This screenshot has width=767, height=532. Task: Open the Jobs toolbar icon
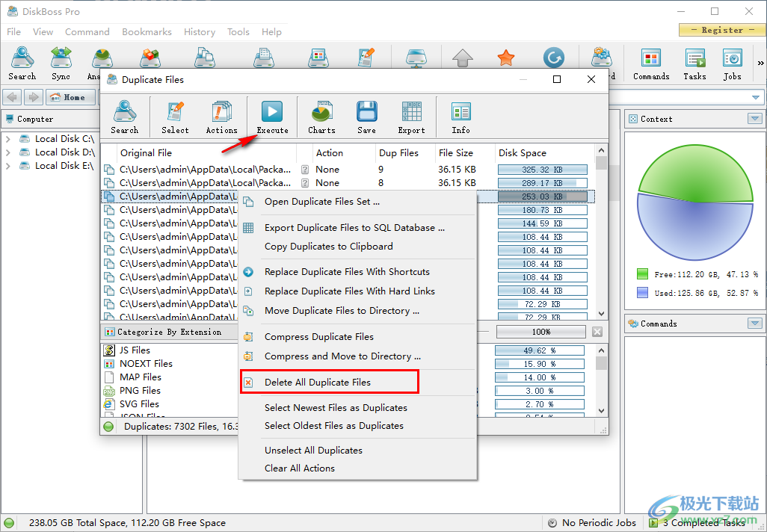(733, 63)
